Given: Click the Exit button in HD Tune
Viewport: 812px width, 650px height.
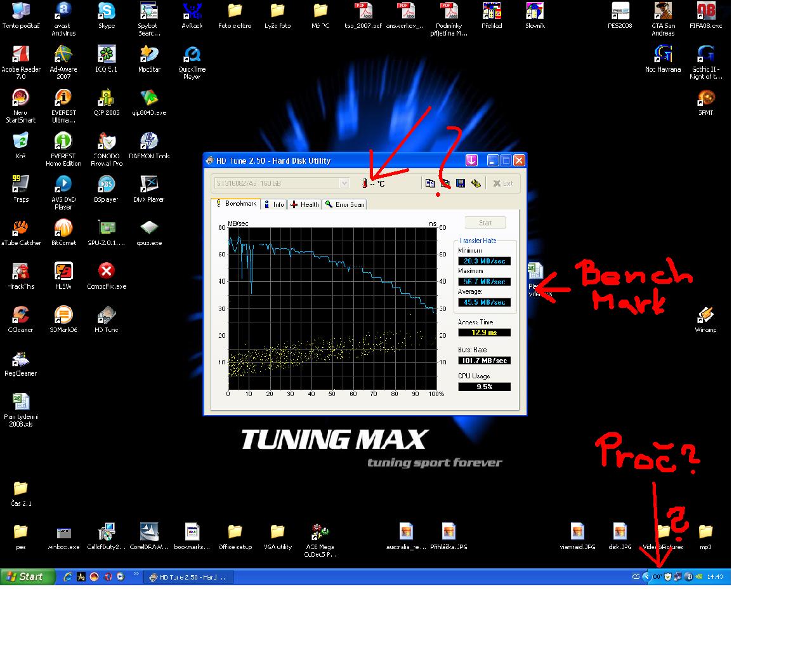Looking at the screenshot, I should tap(503, 183).
